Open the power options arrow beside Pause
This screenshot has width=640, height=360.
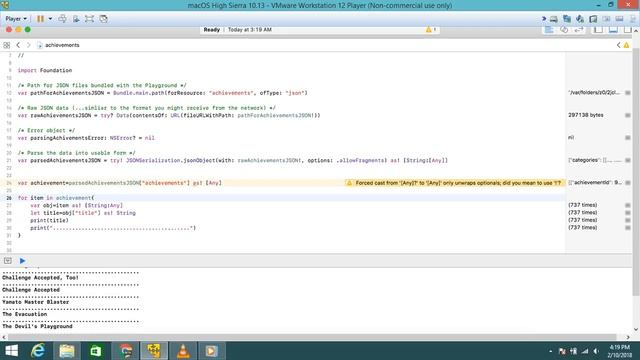50,19
